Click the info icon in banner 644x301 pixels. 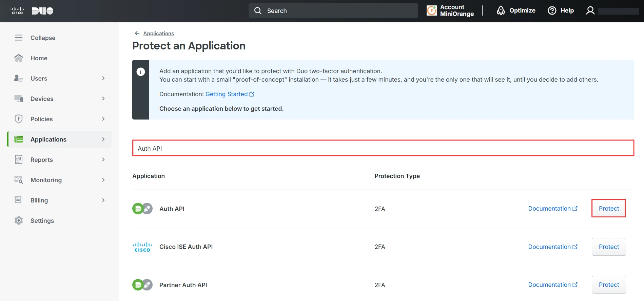point(141,72)
